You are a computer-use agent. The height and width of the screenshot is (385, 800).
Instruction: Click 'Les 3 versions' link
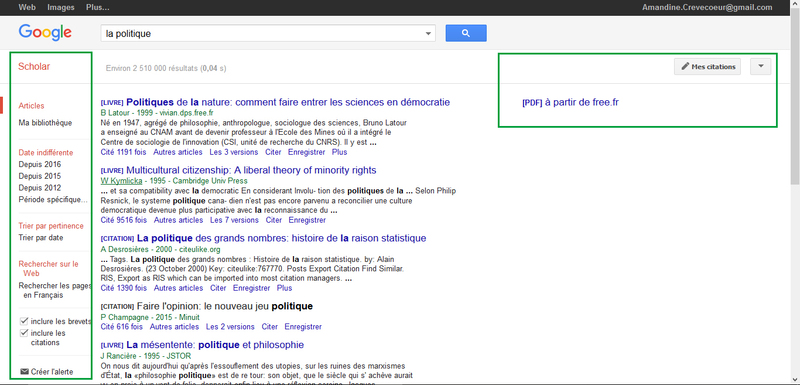tap(234, 152)
